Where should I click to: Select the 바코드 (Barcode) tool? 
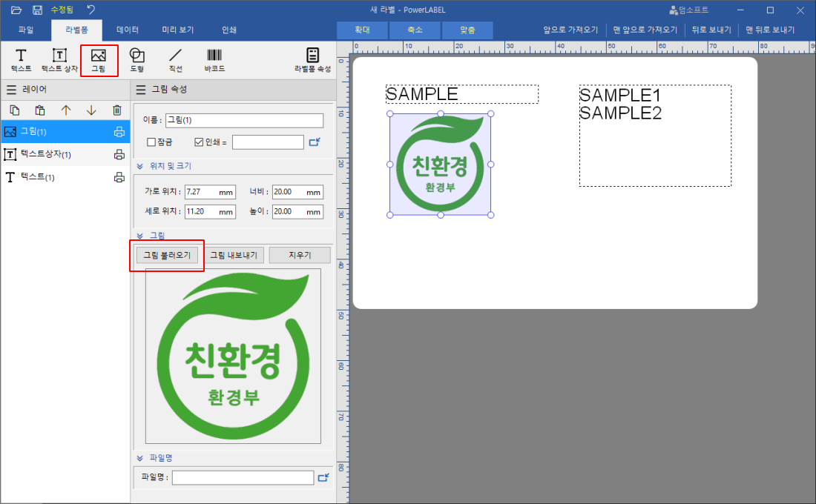(214, 59)
